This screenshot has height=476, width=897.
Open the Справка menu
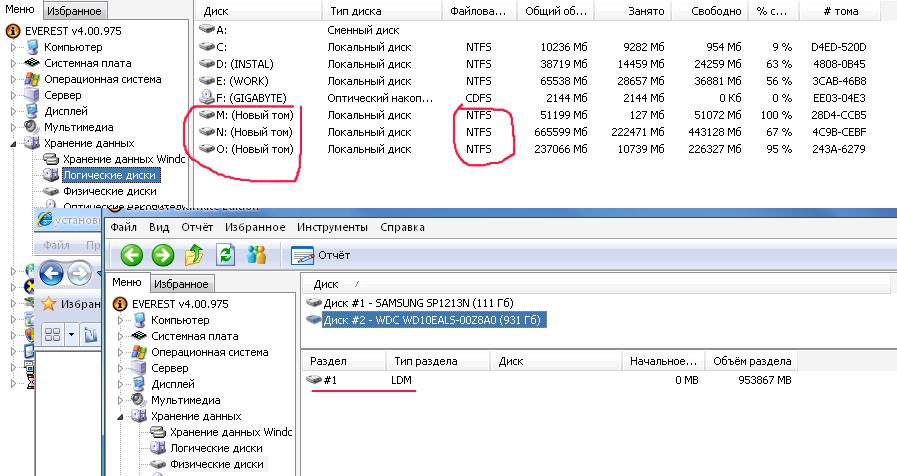(x=403, y=227)
